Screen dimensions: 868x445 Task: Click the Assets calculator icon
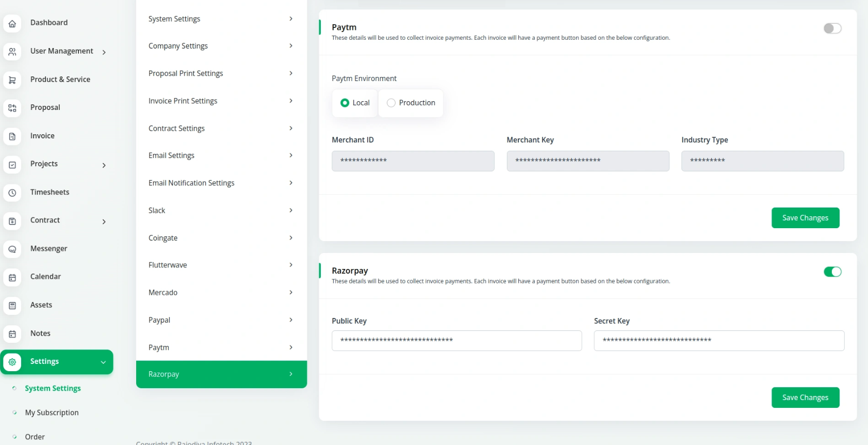click(12, 306)
